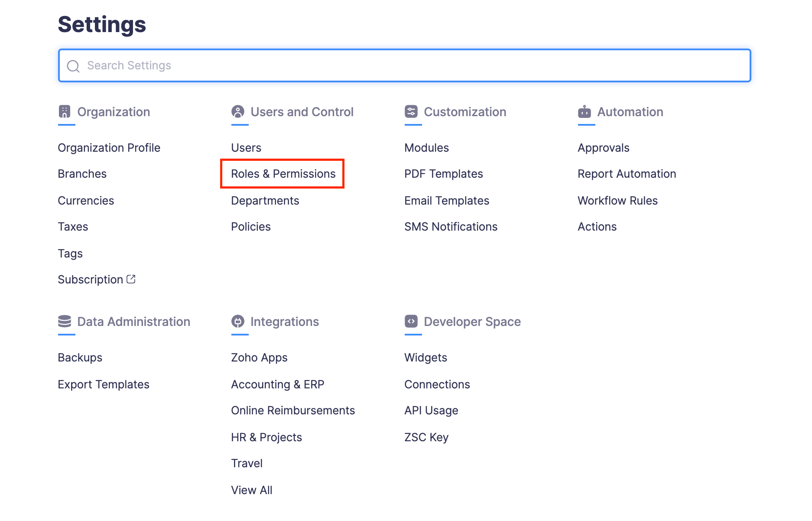Open the Backups settings
Viewport: 812px width, 521px height.
pyautogui.click(x=80, y=358)
